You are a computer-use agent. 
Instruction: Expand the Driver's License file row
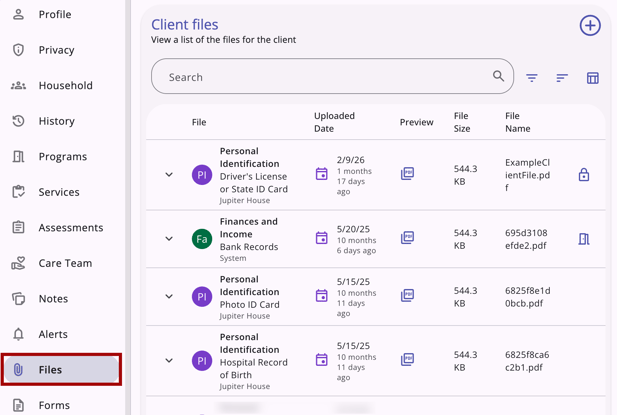(169, 175)
